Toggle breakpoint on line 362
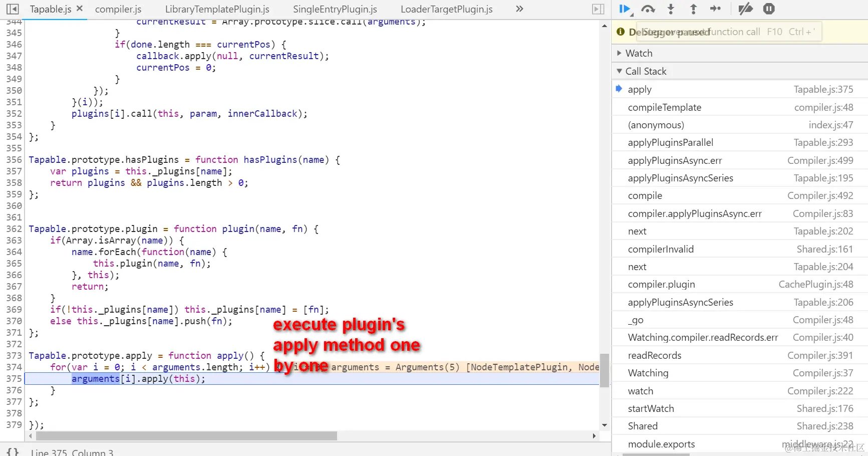 (x=14, y=229)
